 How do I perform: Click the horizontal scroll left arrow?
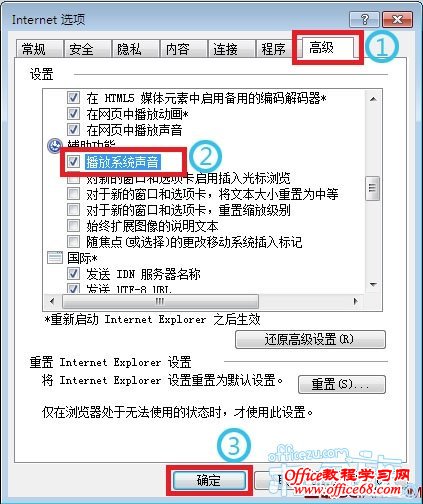tap(52, 301)
